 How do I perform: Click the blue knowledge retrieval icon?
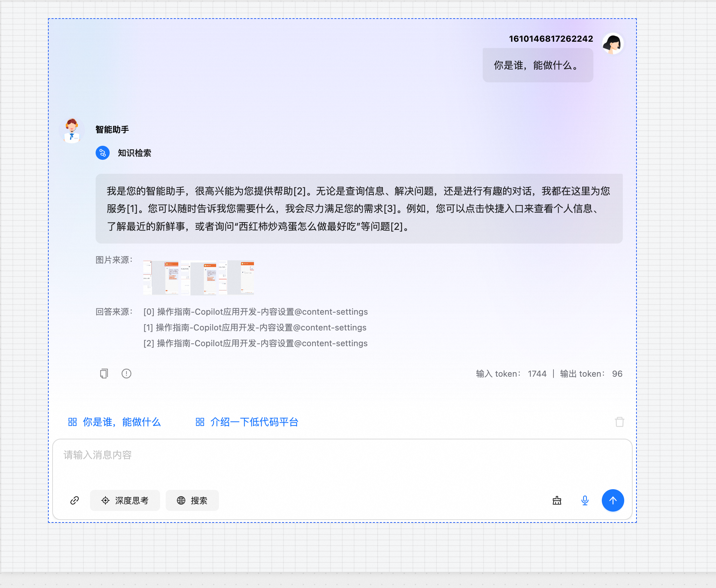tap(103, 153)
